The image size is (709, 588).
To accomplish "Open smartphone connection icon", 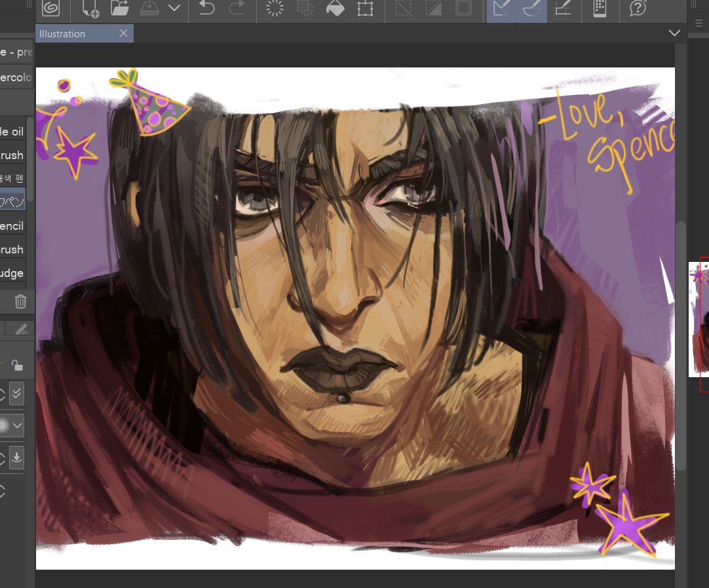I will [x=600, y=8].
